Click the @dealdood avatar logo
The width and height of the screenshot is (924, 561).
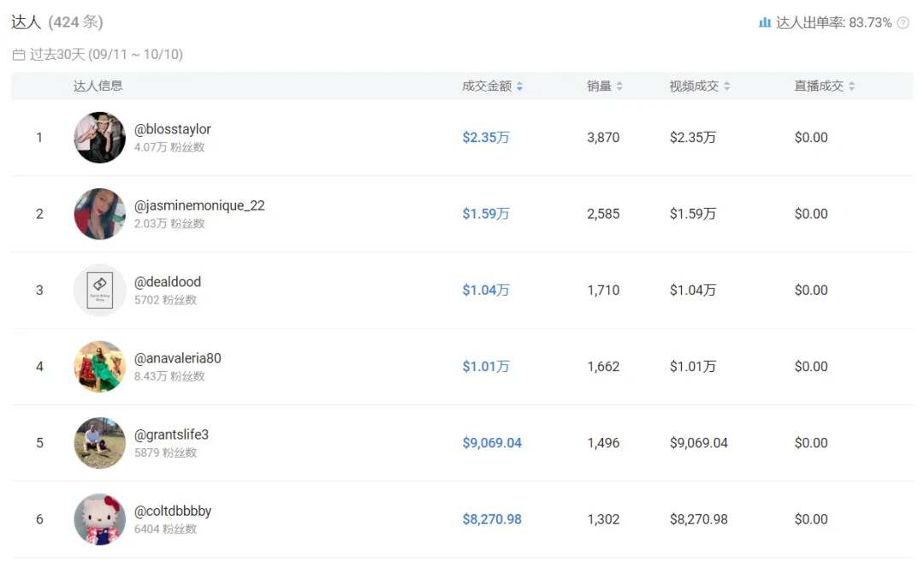coord(99,290)
